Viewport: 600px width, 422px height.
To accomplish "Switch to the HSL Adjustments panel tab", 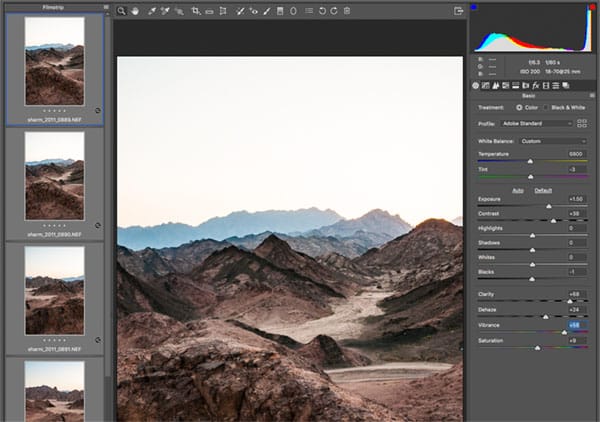I will pos(505,86).
